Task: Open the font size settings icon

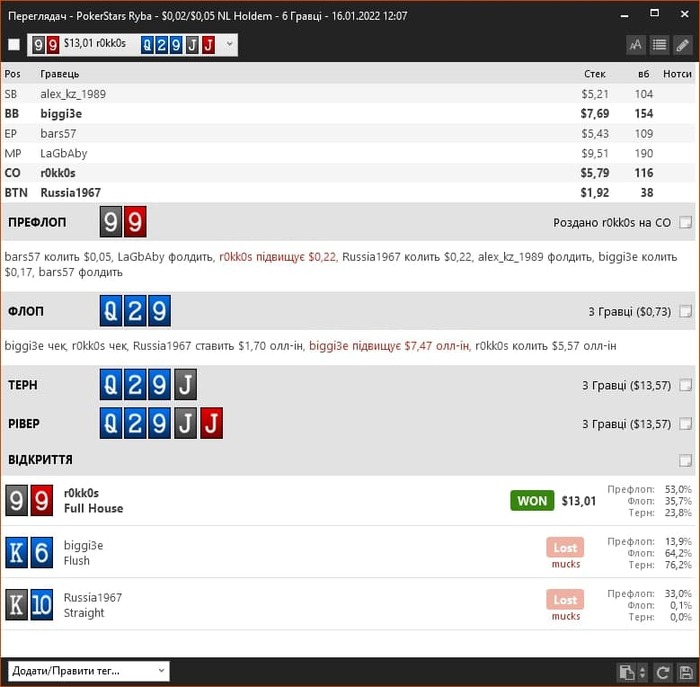Action: coord(636,45)
